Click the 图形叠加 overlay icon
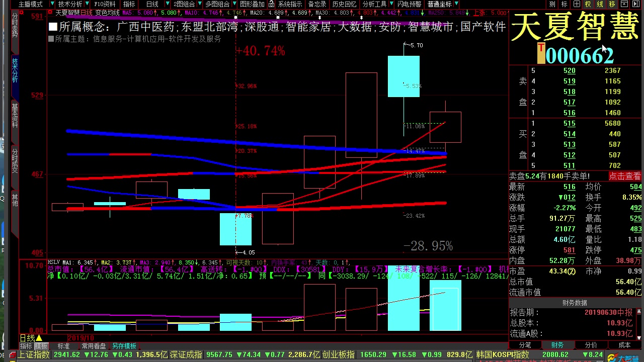This screenshot has width=644, height=362. coord(252,4)
